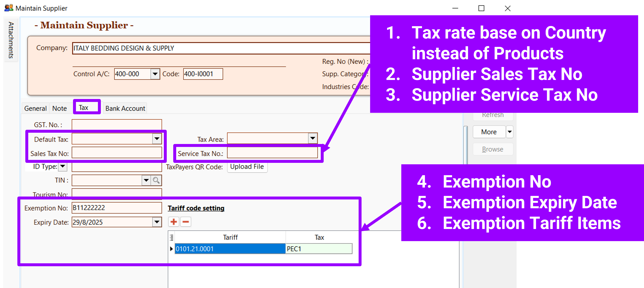Click the Service Tax No. field
The height and width of the screenshot is (288, 644).
tap(272, 153)
